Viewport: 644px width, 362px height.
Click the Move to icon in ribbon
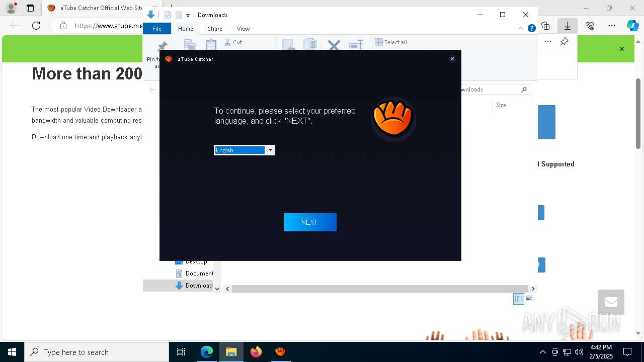point(288,45)
